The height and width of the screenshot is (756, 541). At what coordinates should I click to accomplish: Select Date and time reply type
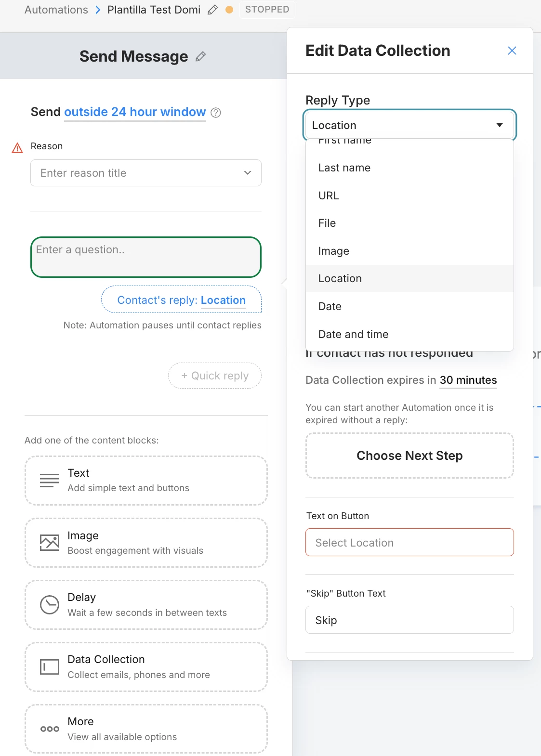[x=353, y=334]
